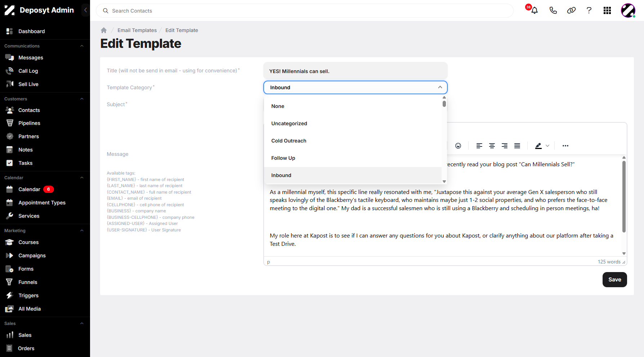Justify the message text
This screenshot has width=644, height=357.
[x=517, y=146]
